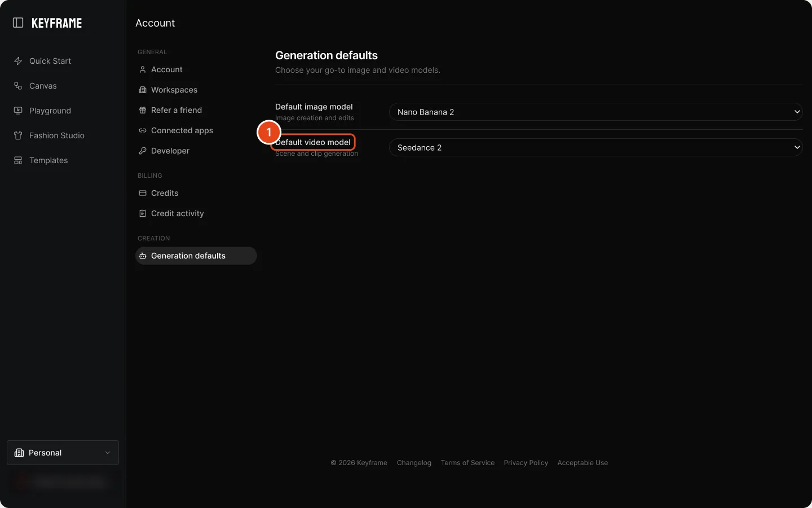
Task: Open the Terms of Service link
Action: [467, 463]
